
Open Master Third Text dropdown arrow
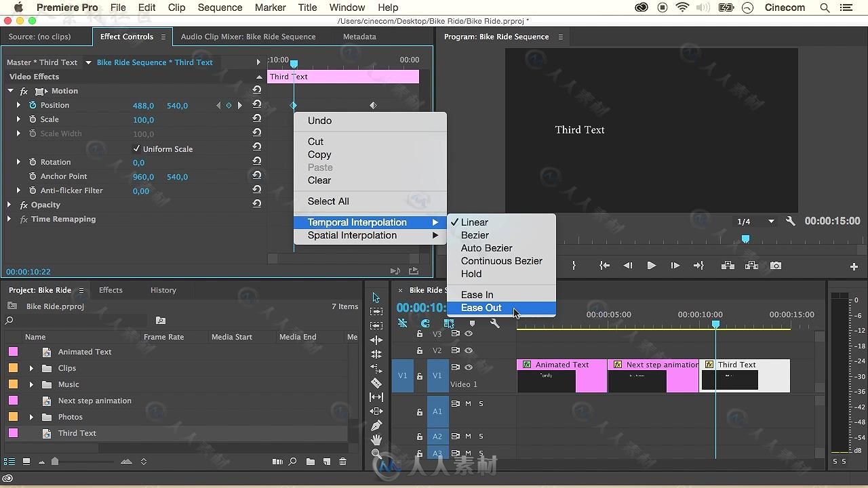coord(88,62)
